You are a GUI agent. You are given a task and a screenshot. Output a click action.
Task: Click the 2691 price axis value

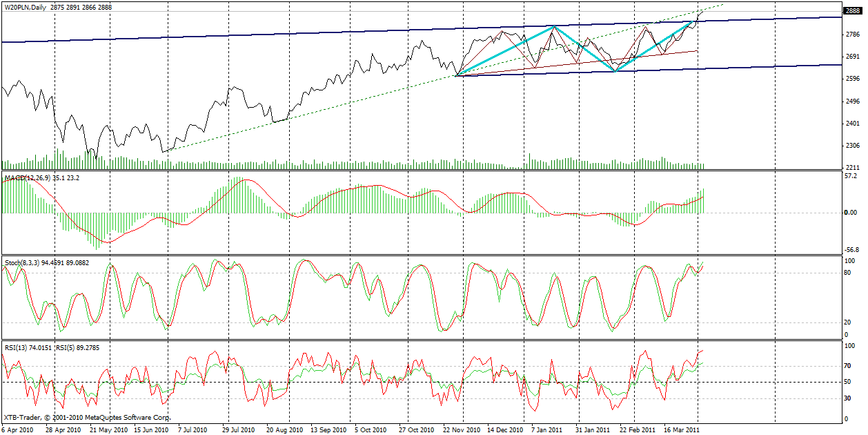coord(852,57)
